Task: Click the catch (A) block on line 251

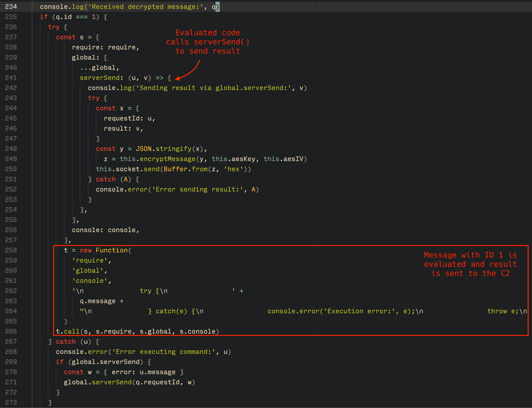Action: pyautogui.click(x=113, y=179)
